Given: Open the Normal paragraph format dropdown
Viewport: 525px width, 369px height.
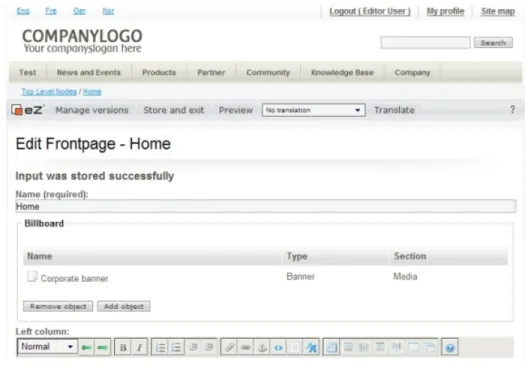Looking at the screenshot, I should tap(47, 347).
